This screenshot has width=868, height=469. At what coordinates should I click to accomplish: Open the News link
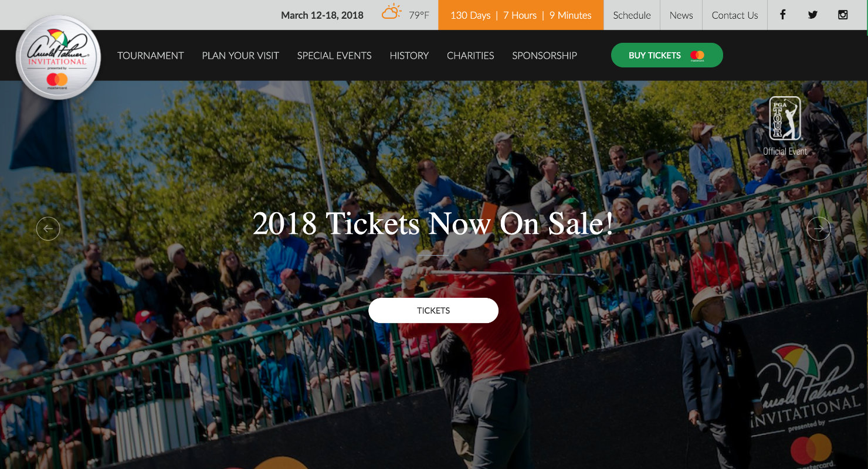coord(681,15)
